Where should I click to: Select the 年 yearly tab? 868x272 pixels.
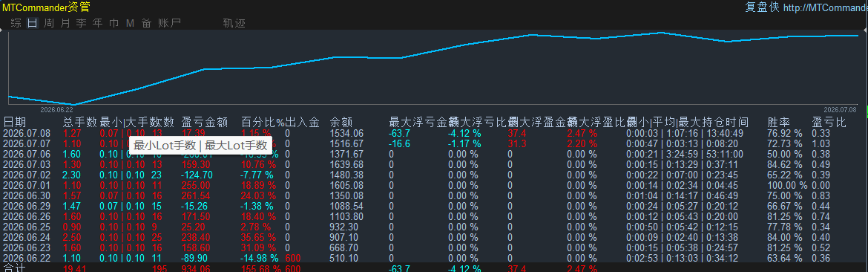[x=98, y=23]
